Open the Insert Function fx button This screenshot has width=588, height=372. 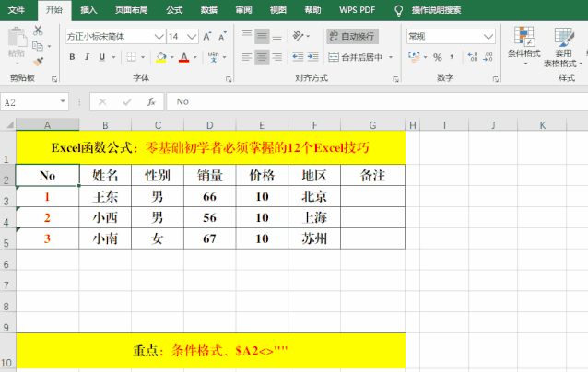[x=150, y=101]
